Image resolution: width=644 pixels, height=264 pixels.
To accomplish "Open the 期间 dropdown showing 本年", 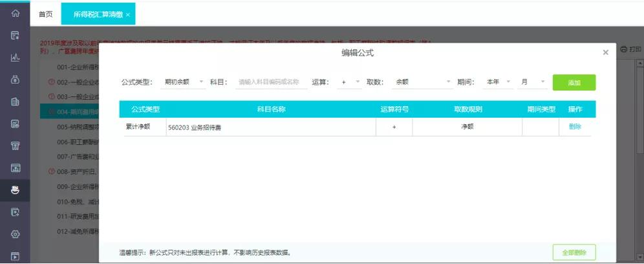I will pos(498,82).
